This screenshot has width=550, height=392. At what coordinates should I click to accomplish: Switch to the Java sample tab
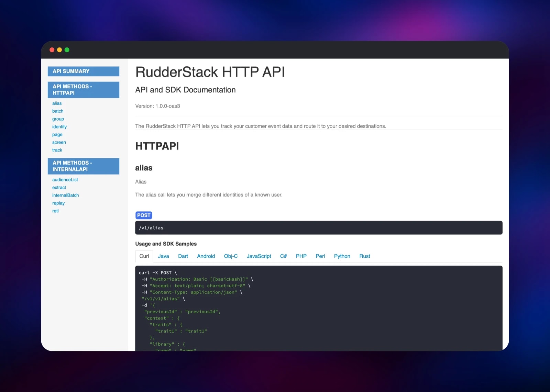(x=164, y=256)
